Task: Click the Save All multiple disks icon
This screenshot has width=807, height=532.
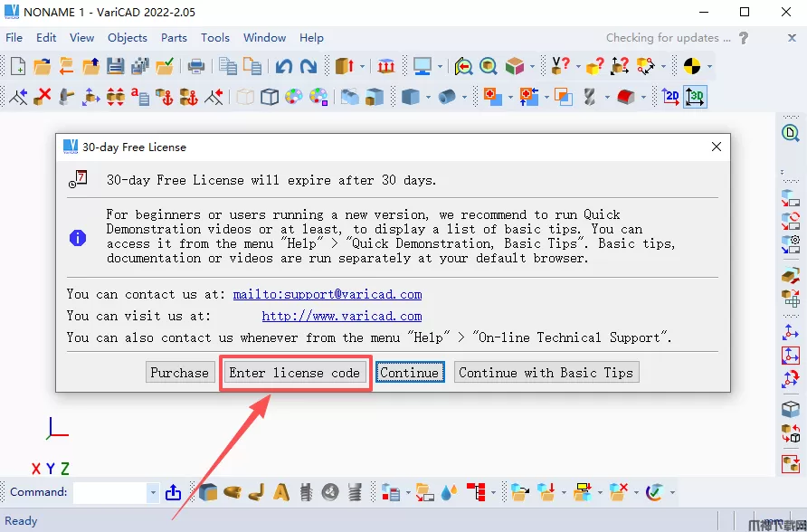Action: [x=140, y=66]
